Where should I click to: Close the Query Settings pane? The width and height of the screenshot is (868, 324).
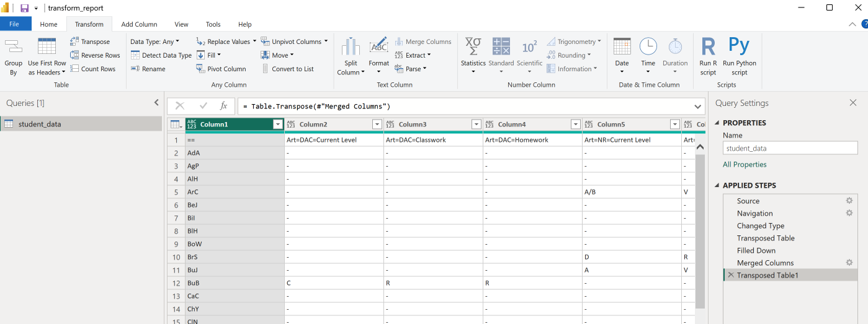(853, 103)
